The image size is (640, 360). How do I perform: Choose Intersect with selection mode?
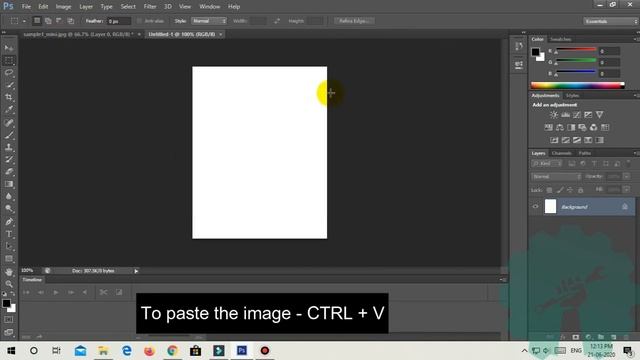coord(71,21)
